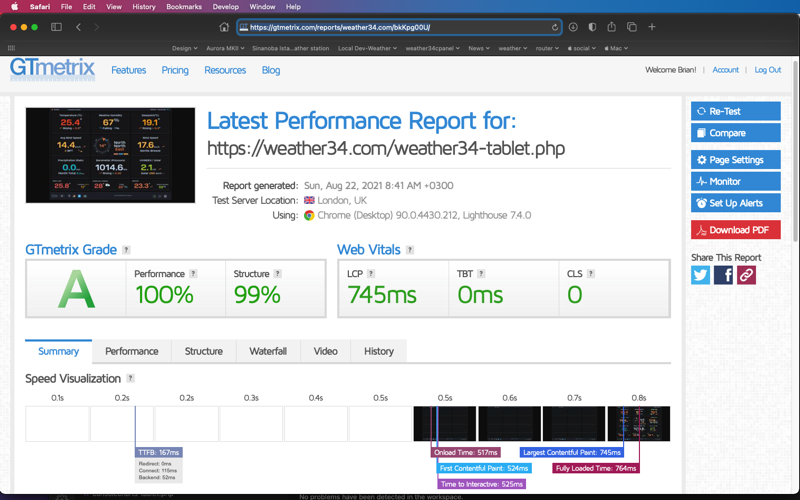Click the Fully Loaded Time marker
This screenshot has height=500, width=800.
click(596, 468)
